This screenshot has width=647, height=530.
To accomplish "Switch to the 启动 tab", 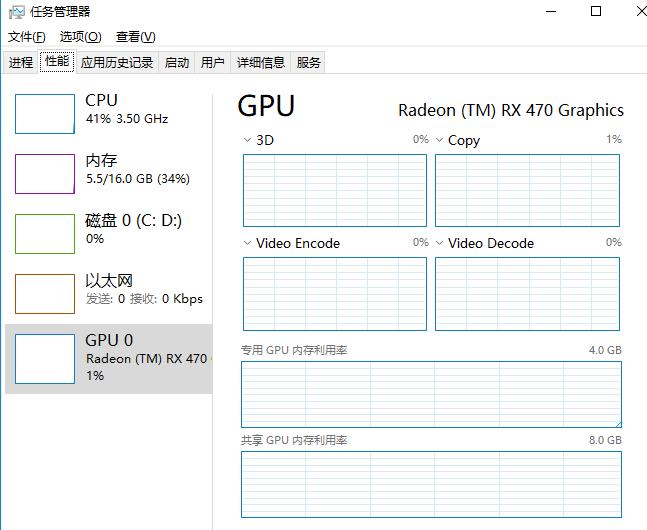I will tap(177, 62).
